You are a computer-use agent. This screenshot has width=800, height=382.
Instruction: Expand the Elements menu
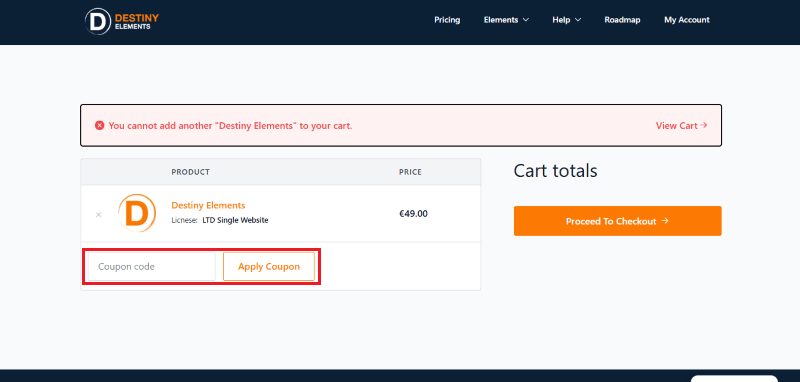pos(506,20)
